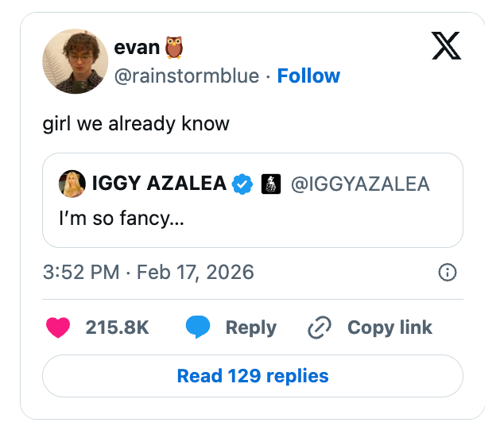The height and width of the screenshot is (434, 504).
Task: Click the IGGY AZALEA display name
Action: click(159, 184)
